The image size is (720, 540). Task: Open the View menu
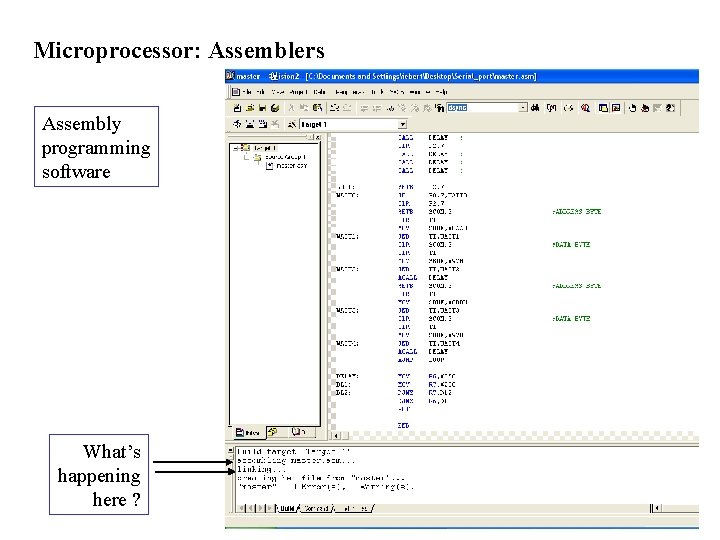tap(277, 92)
